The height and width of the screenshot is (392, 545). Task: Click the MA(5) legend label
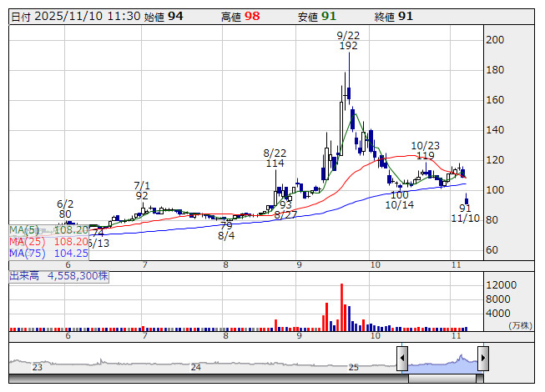[x=23, y=229]
